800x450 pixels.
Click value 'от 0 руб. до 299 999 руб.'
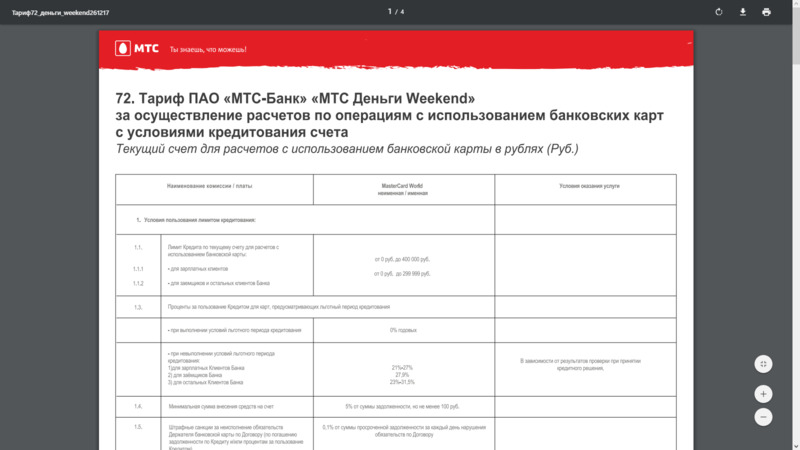pos(402,274)
